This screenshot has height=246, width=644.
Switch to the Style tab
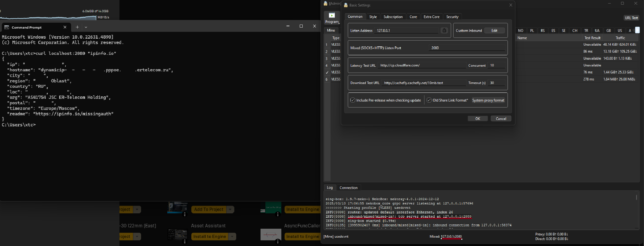[373, 17]
